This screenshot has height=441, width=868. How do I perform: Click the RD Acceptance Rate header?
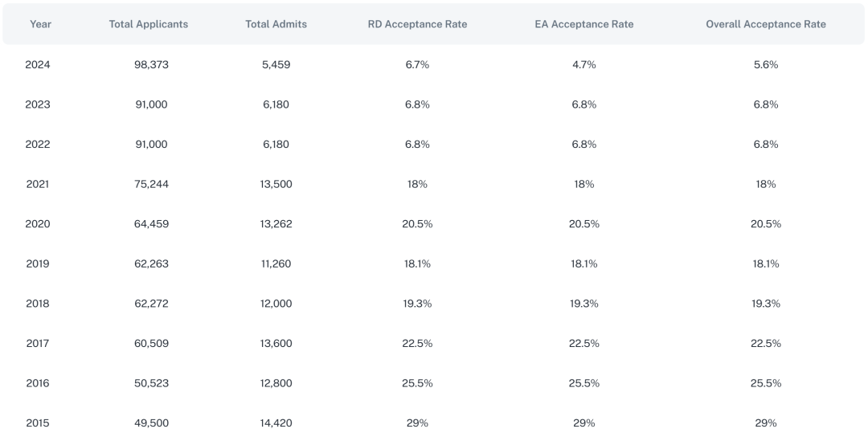[x=417, y=24]
